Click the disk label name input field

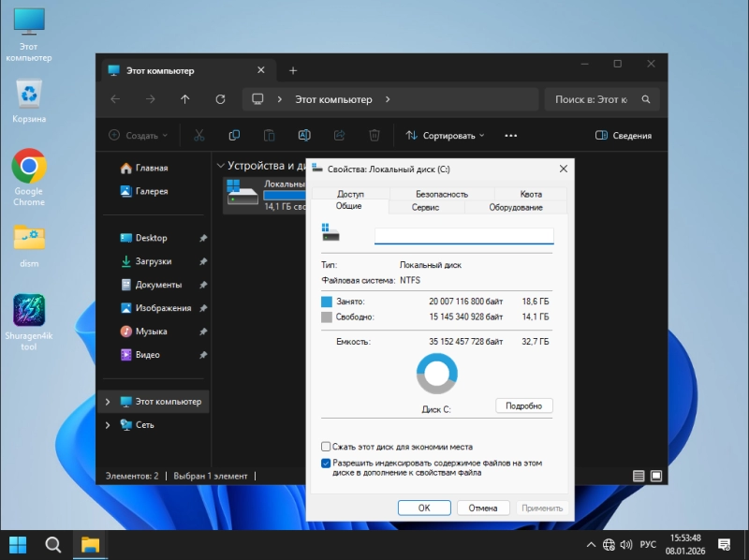click(463, 236)
